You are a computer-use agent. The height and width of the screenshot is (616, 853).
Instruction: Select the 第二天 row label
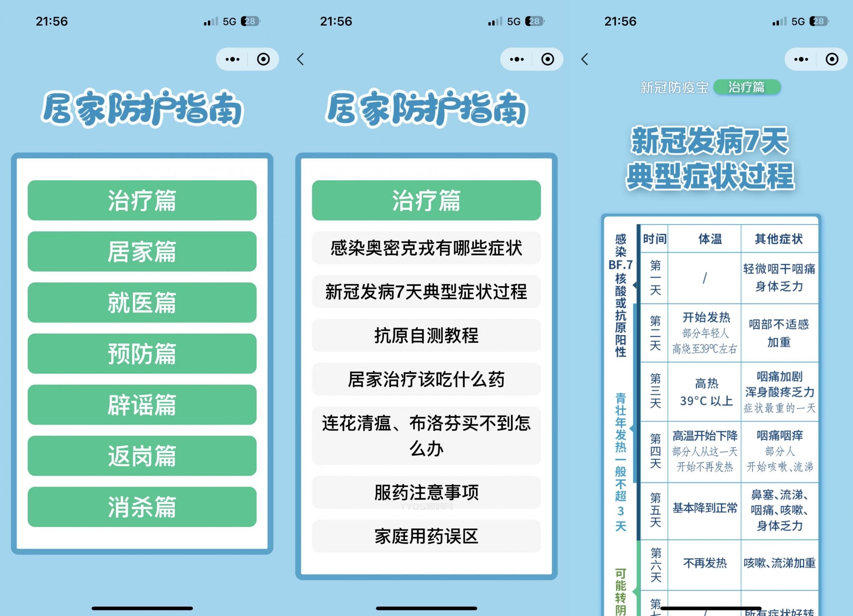[655, 333]
